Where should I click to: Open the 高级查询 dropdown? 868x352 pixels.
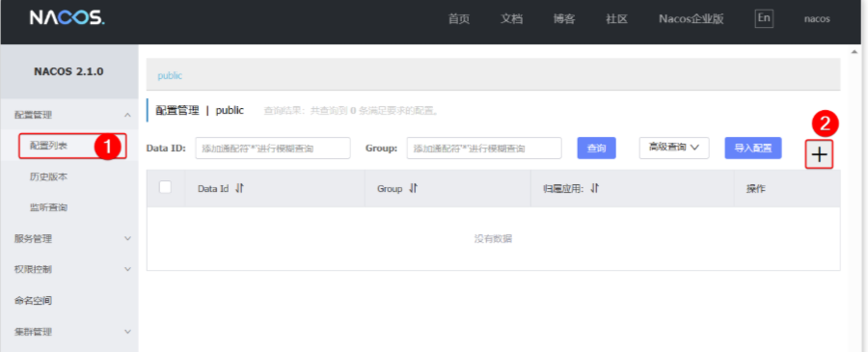coord(674,148)
